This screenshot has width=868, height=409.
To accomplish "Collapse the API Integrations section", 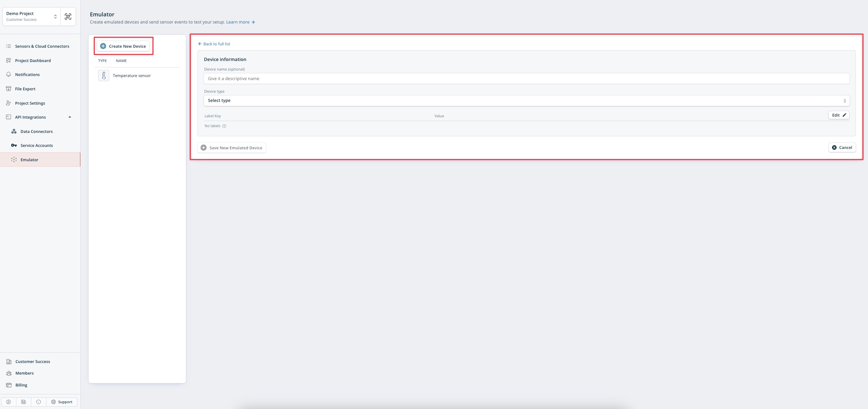I will point(70,117).
